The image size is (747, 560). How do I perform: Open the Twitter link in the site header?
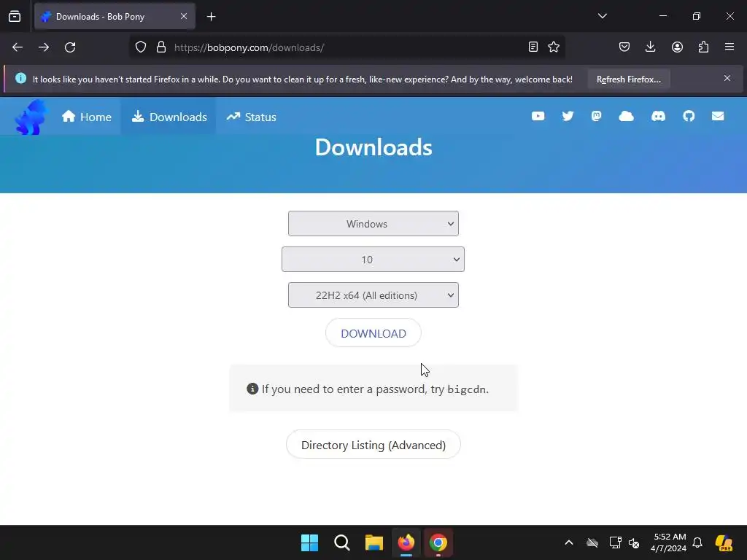click(x=568, y=116)
